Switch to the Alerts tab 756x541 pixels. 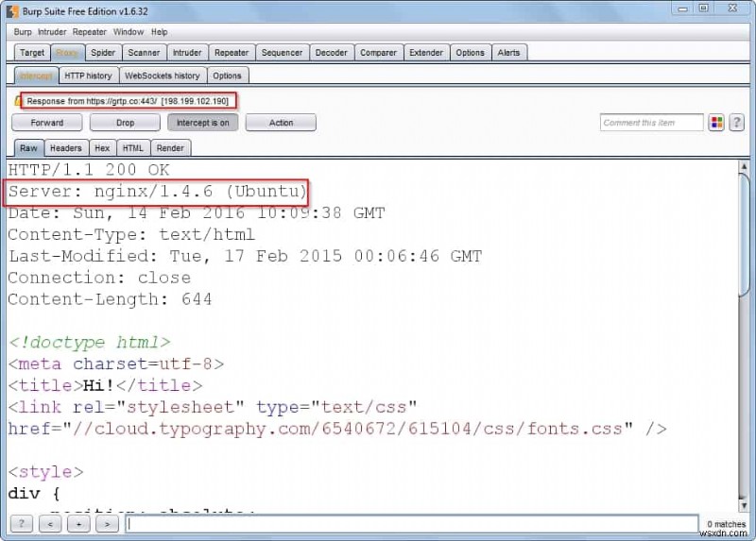[x=508, y=53]
